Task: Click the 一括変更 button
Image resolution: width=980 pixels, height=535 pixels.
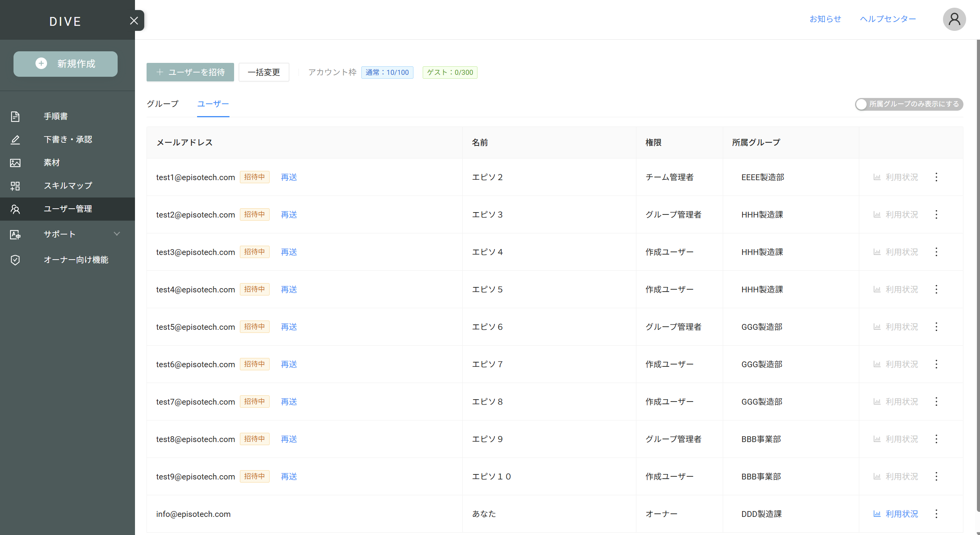Action: point(264,72)
